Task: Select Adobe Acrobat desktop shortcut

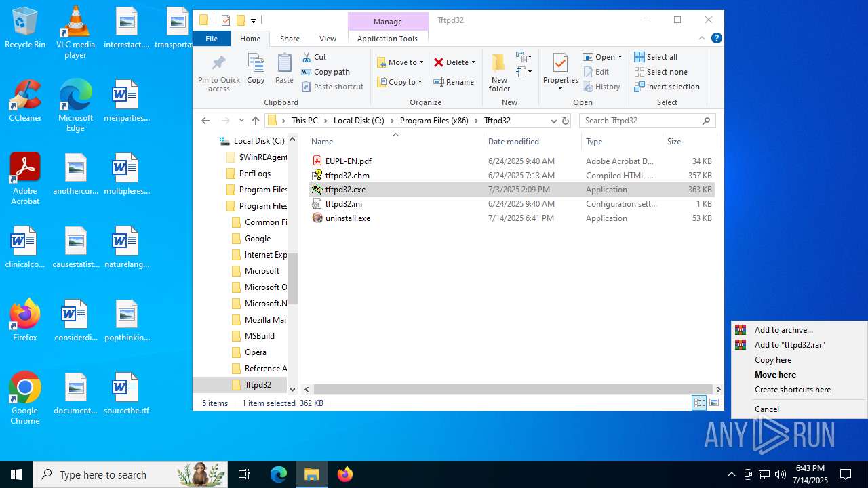Action: coord(25,179)
